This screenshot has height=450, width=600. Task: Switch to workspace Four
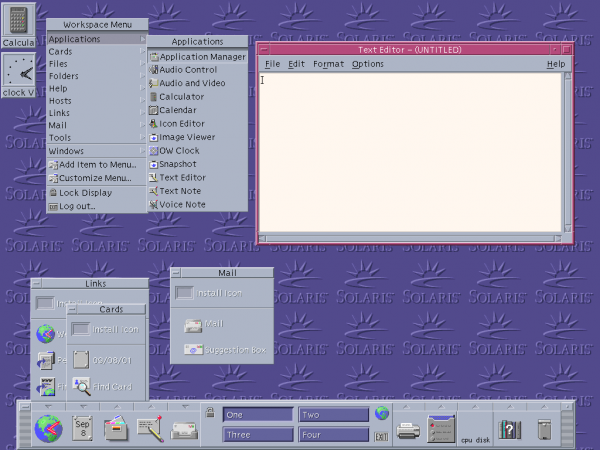(x=333, y=435)
